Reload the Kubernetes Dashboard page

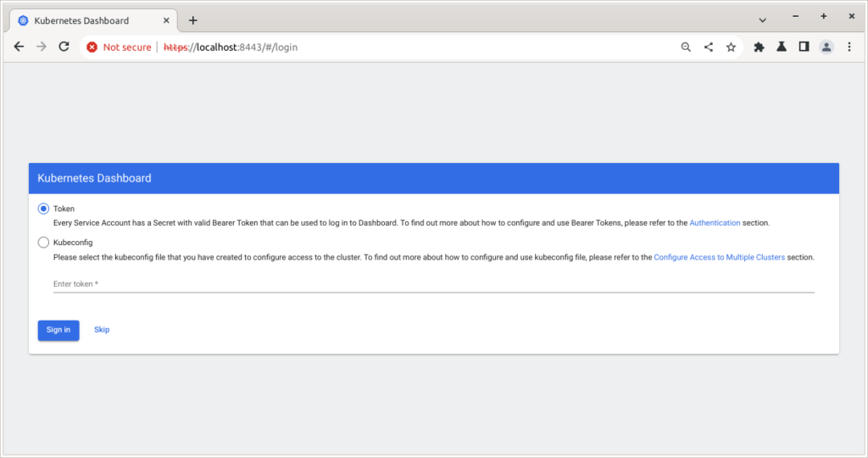(64, 47)
